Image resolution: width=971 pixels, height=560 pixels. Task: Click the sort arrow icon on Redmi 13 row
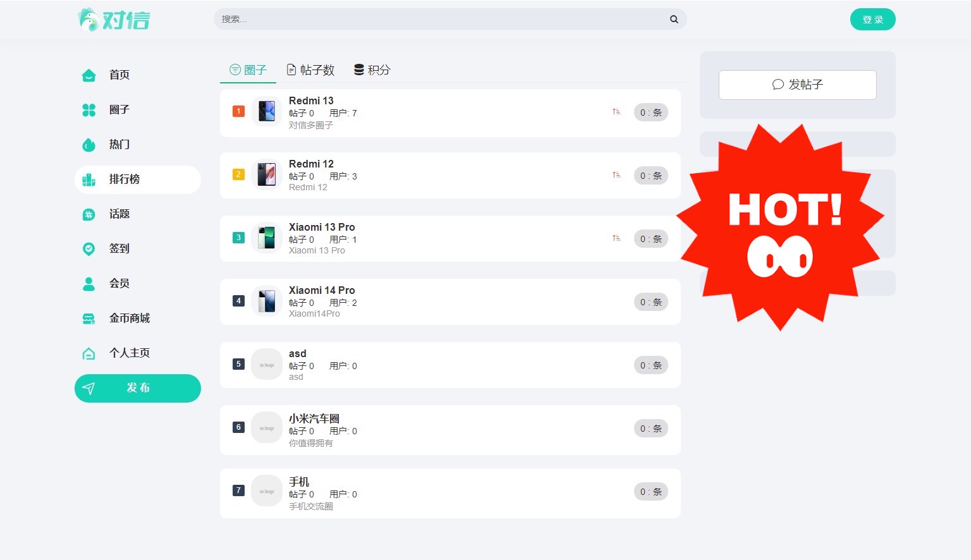tap(616, 112)
